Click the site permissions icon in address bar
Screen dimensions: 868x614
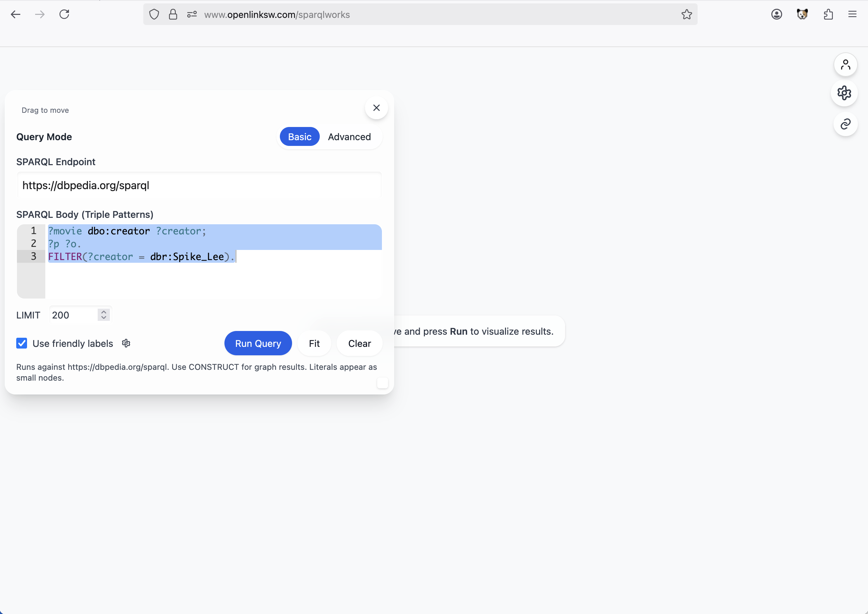point(192,15)
